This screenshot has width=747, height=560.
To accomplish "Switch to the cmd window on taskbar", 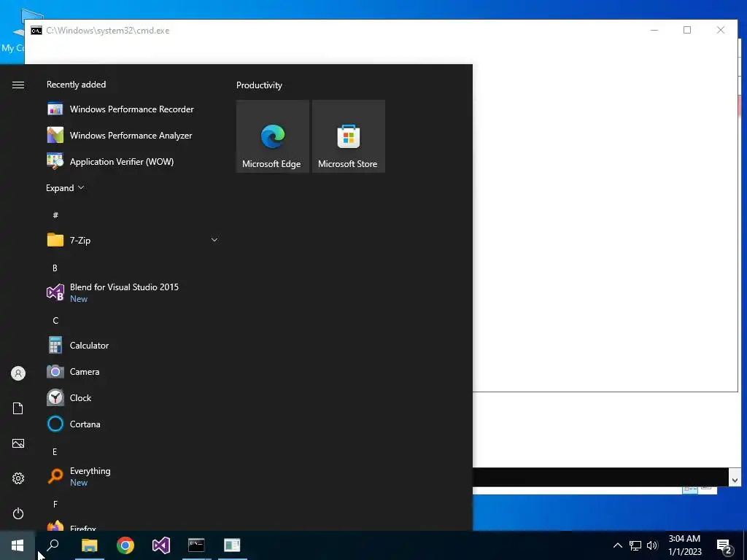I will [196, 545].
